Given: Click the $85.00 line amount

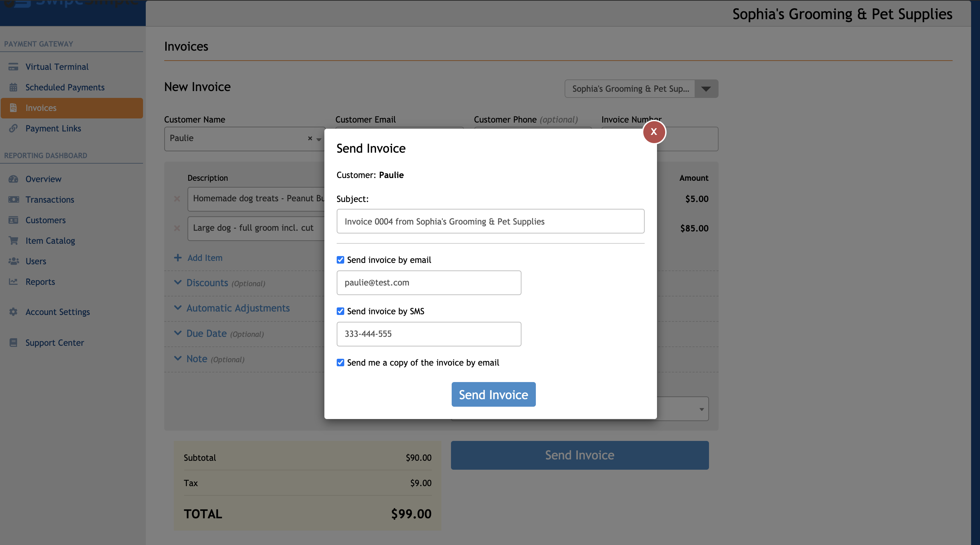Looking at the screenshot, I should point(694,228).
